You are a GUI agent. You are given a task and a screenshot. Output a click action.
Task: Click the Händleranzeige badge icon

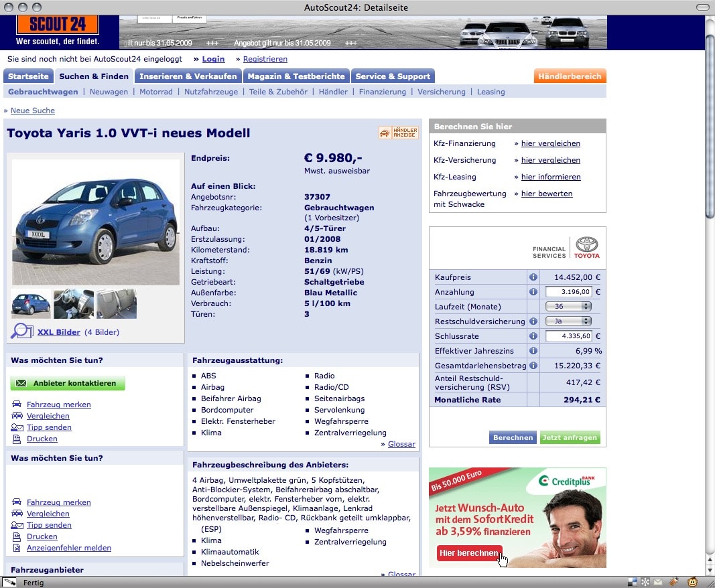pos(399,133)
